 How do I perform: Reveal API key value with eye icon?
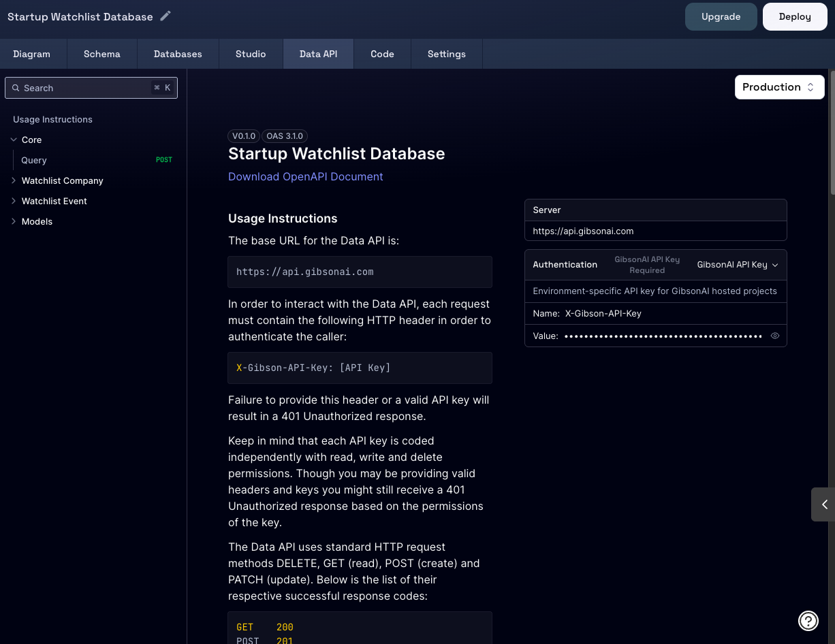point(775,336)
